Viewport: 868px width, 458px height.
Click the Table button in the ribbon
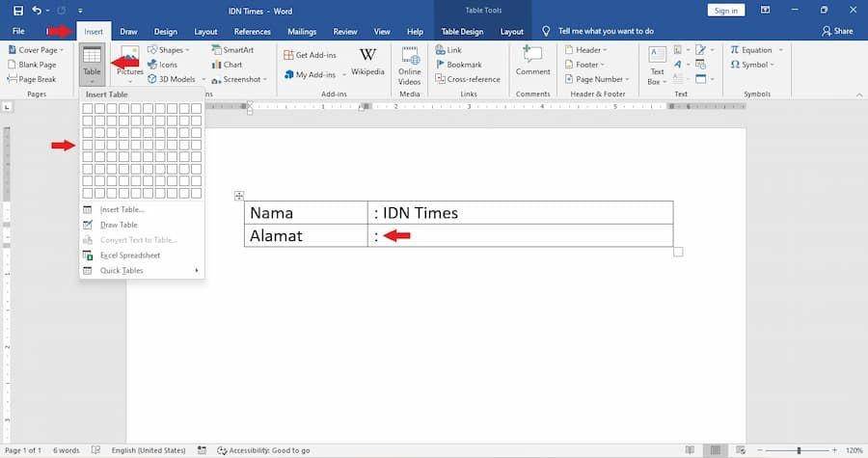tap(92, 64)
